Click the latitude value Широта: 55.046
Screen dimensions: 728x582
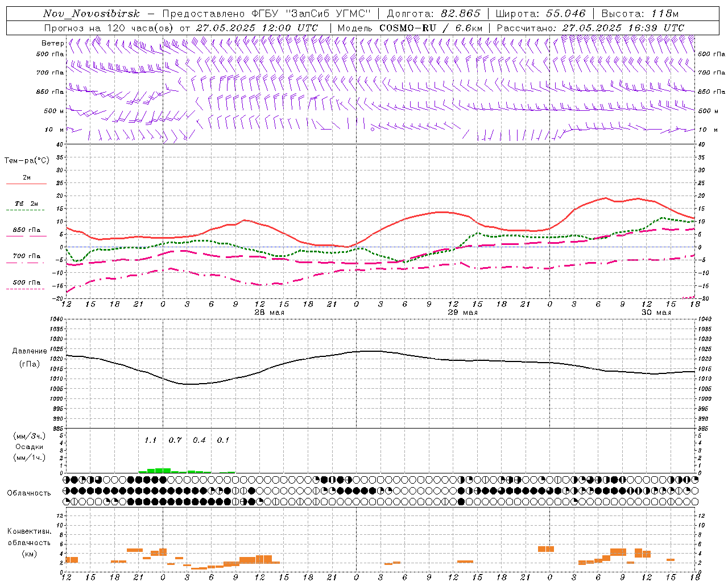tap(540, 14)
